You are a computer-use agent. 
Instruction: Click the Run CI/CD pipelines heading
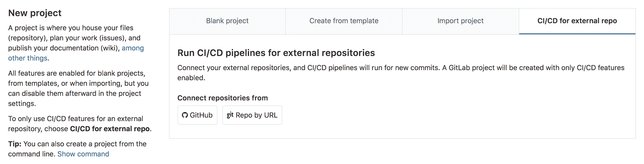[276, 53]
